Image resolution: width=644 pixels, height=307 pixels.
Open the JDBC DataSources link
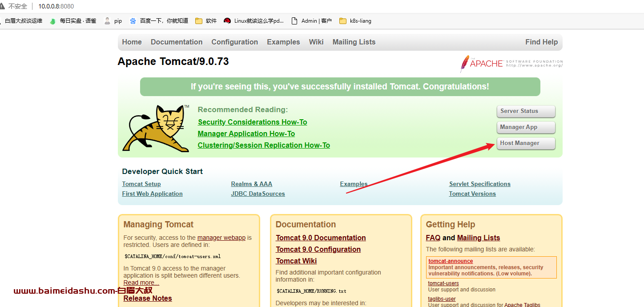(258, 194)
